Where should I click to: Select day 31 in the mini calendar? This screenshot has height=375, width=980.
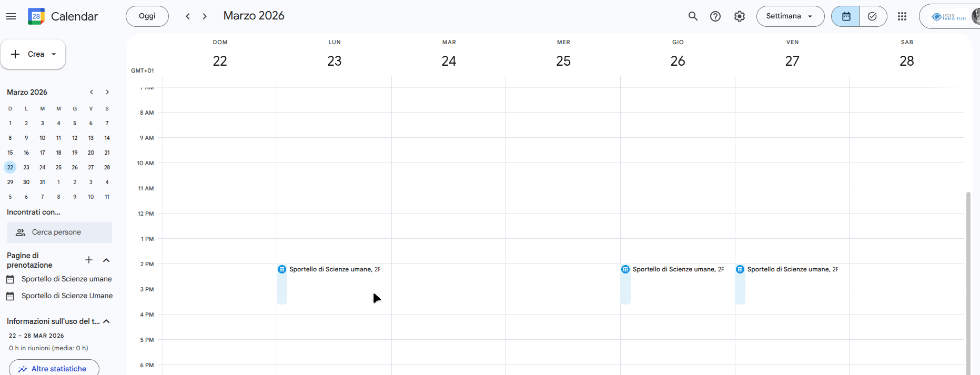[43, 182]
